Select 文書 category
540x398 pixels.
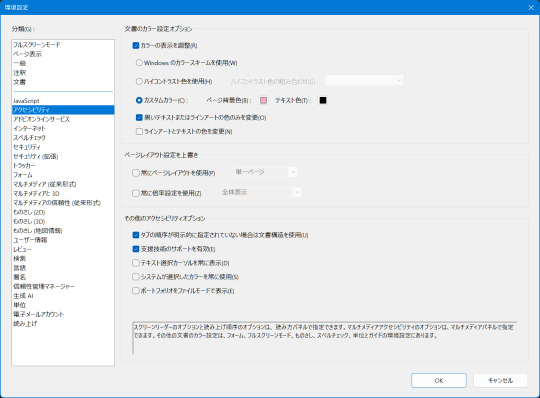tap(63, 82)
